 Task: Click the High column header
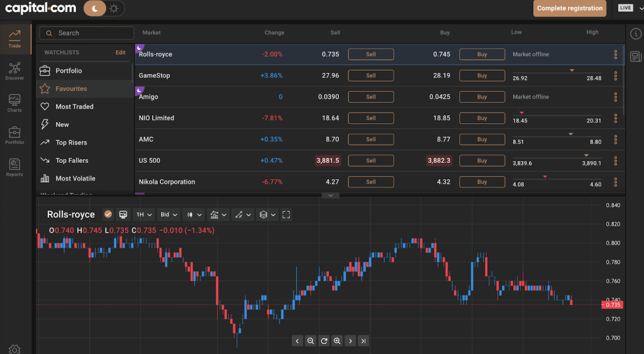pyautogui.click(x=592, y=32)
